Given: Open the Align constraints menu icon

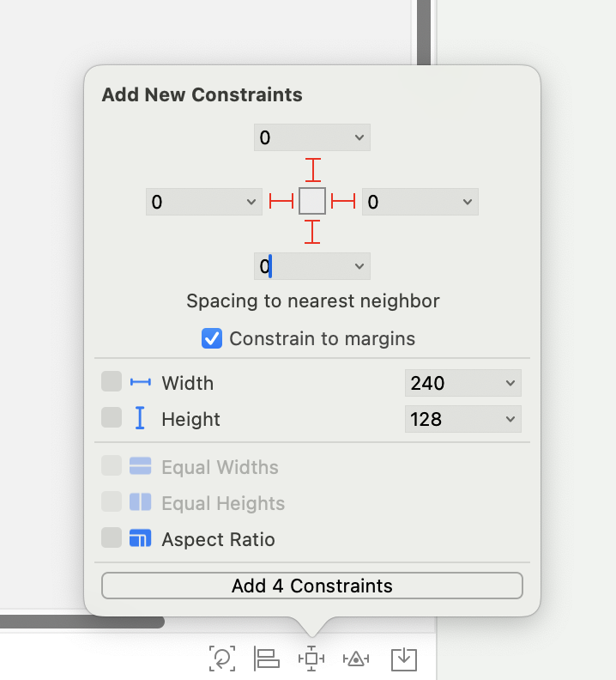Looking at the screenshot, I should pos(267,659).
